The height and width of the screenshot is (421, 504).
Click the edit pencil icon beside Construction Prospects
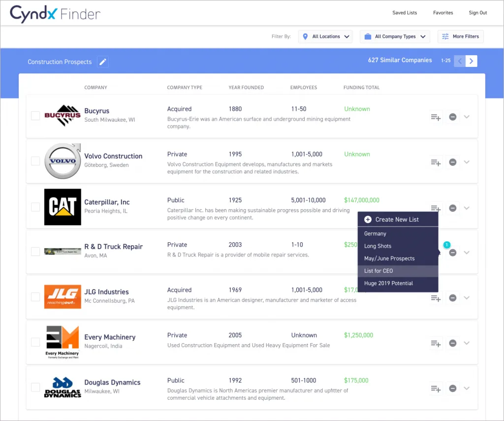coord(103,62)
